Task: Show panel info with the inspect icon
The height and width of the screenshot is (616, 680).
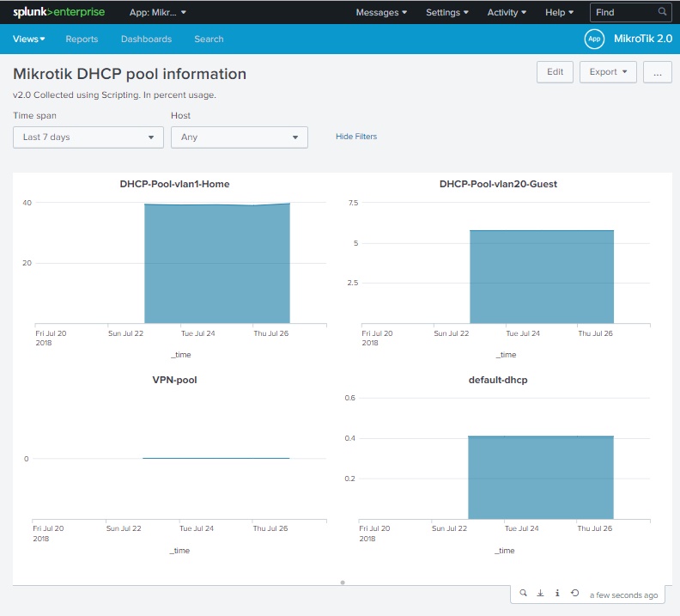Action: (x=558, y=593)
